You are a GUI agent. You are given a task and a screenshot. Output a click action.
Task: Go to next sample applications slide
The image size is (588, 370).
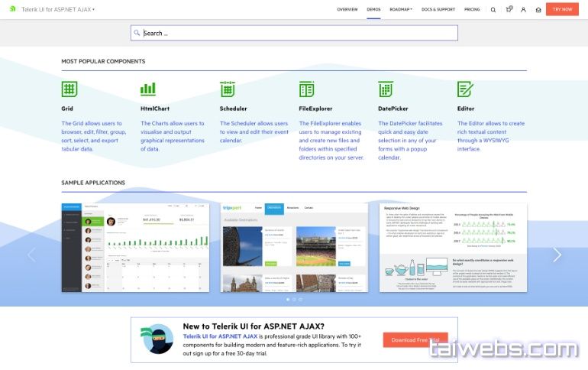(557, 255)
